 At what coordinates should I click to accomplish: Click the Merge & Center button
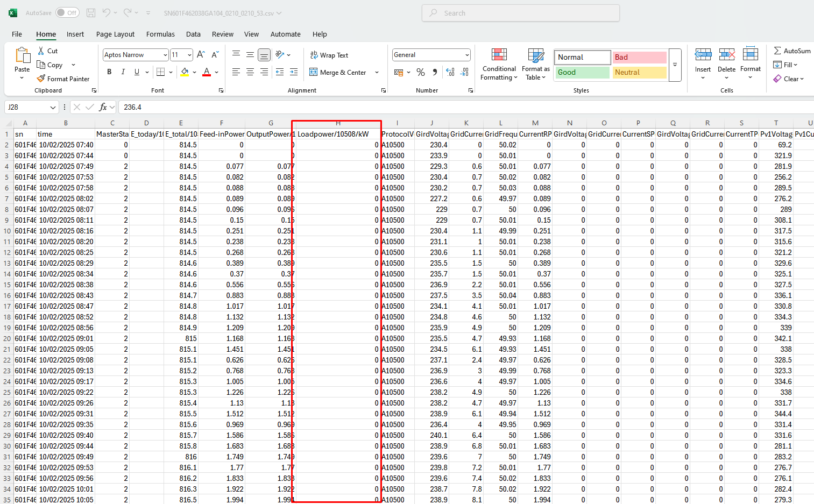338,72
